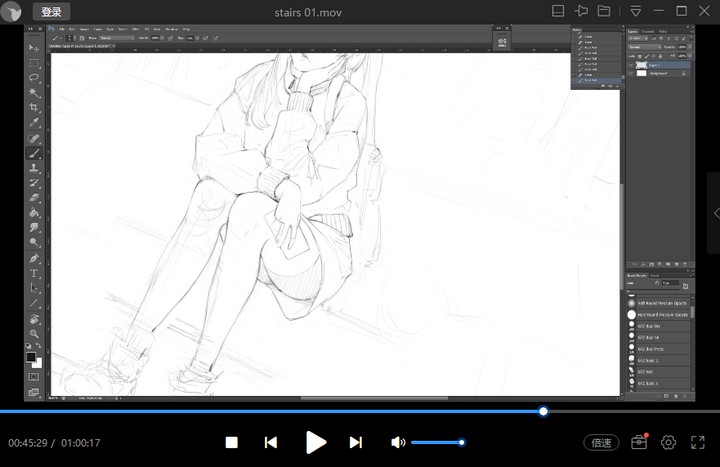The width and height of the screenshot is (720, 467).
Task: Select the Clone Stamp tool
Action: (34, 168)
